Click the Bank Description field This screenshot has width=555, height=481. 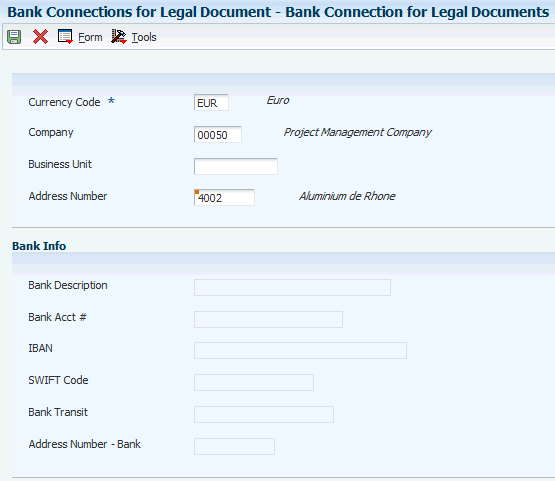tap(292, 287)
